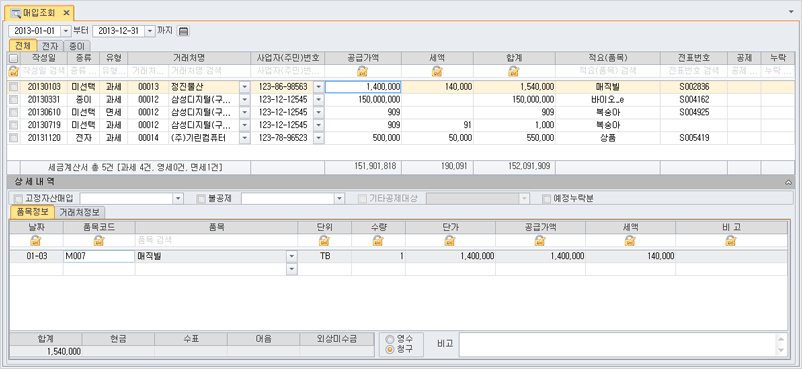Click the filter icon under the 단가 column
This screenshot has height=369, width=802.
(x=450, y=240)
